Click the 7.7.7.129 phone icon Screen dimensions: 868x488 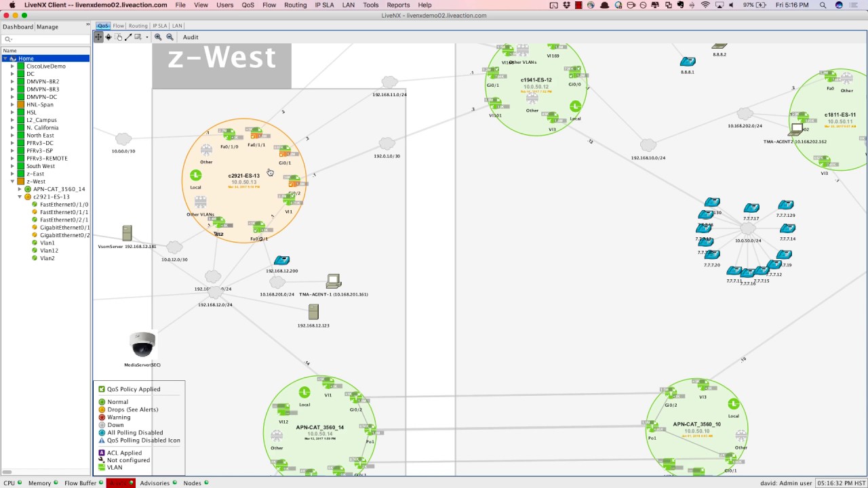(x=785, y=205)
